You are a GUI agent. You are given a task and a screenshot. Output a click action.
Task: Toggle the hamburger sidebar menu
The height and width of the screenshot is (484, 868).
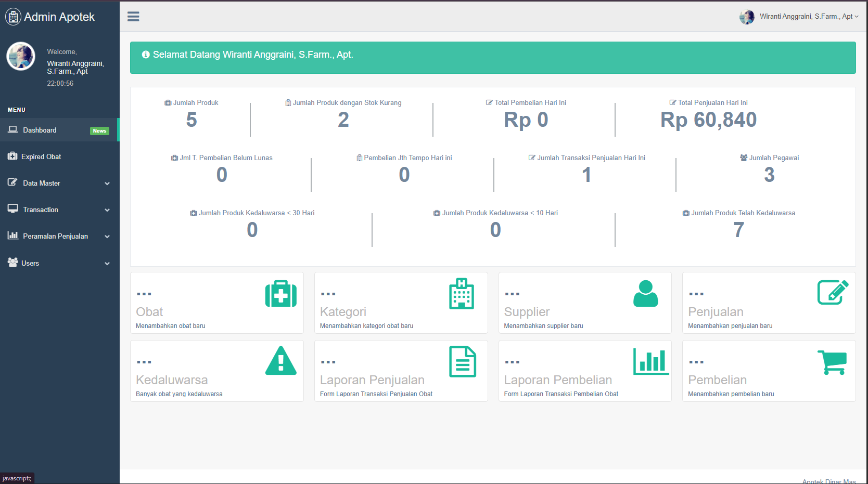point(133,17)
